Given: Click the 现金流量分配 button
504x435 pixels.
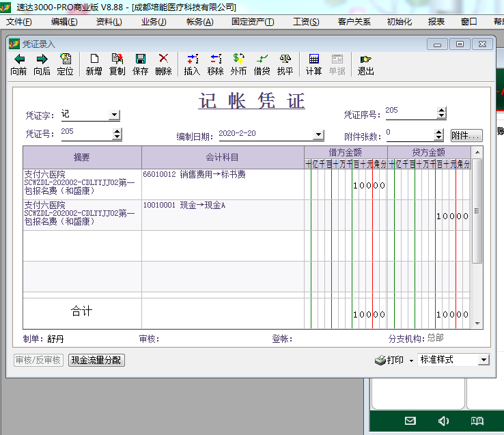Looking at the screenshot, I should click(x=96, y=360).
